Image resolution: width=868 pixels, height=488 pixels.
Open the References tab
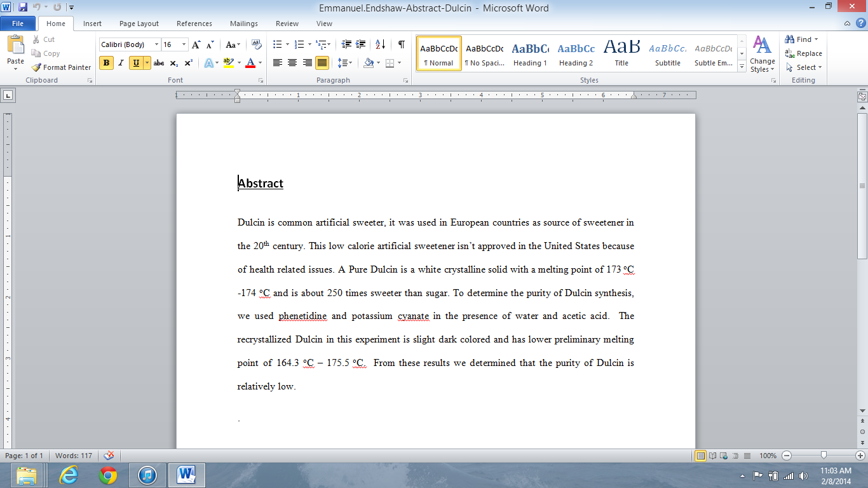tap(194, 24)
